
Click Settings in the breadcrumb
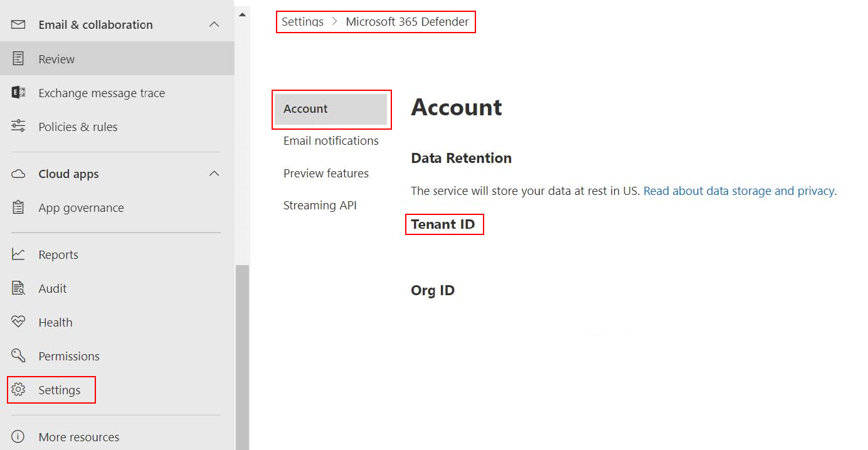(302, 22)
